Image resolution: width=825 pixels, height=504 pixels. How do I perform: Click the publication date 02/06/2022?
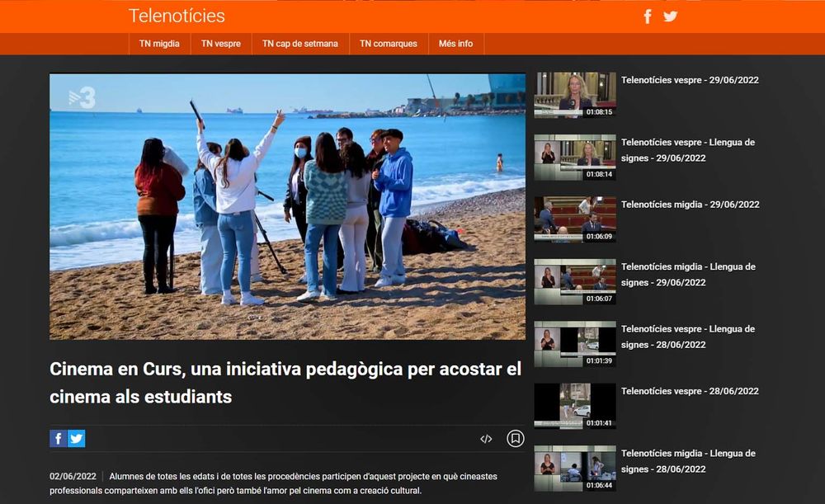click(73, 476)
